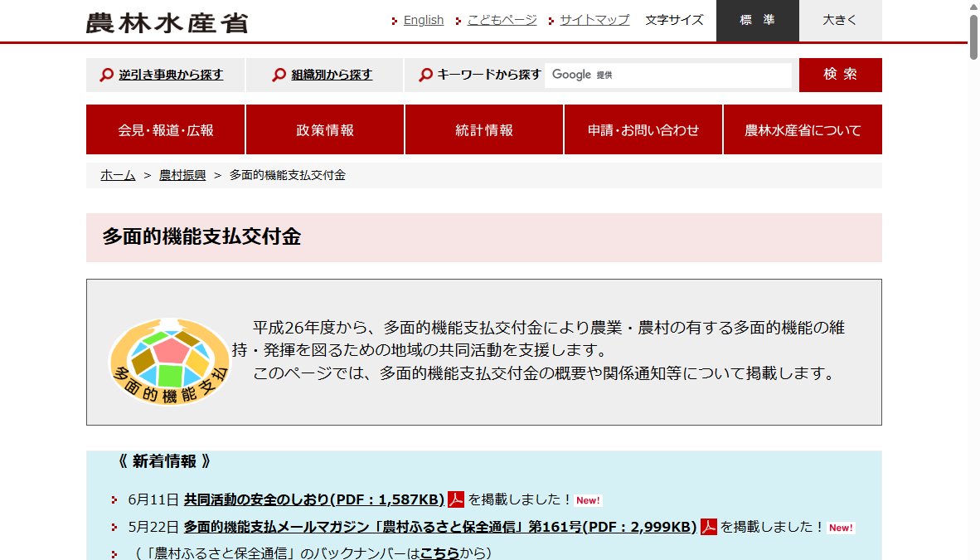Open the English version link
This screenshot has height=560, width=980.
(x=423, y=20)
